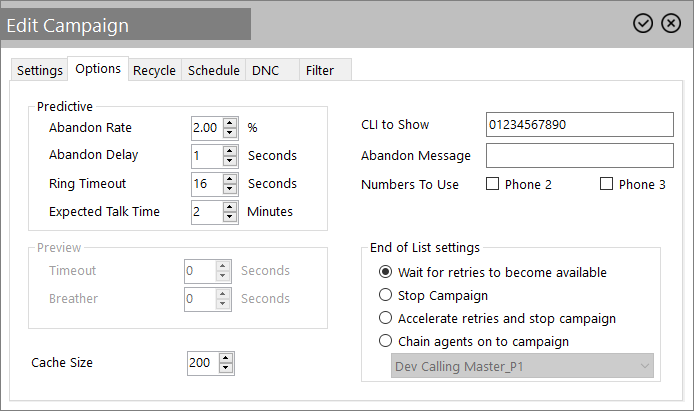Decrease Expected Talk Time with down arrow
This screenshot has width=694, height=411.
(230, 216)
